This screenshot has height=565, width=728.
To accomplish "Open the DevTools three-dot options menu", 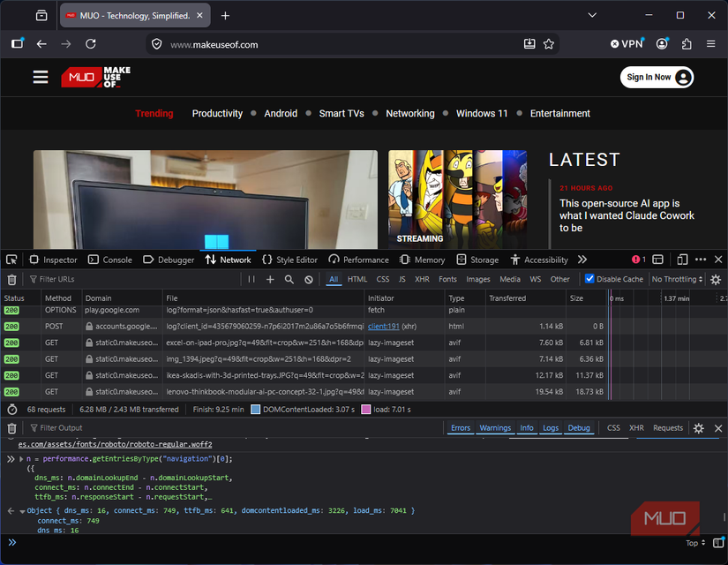I will tap(701, 260).
